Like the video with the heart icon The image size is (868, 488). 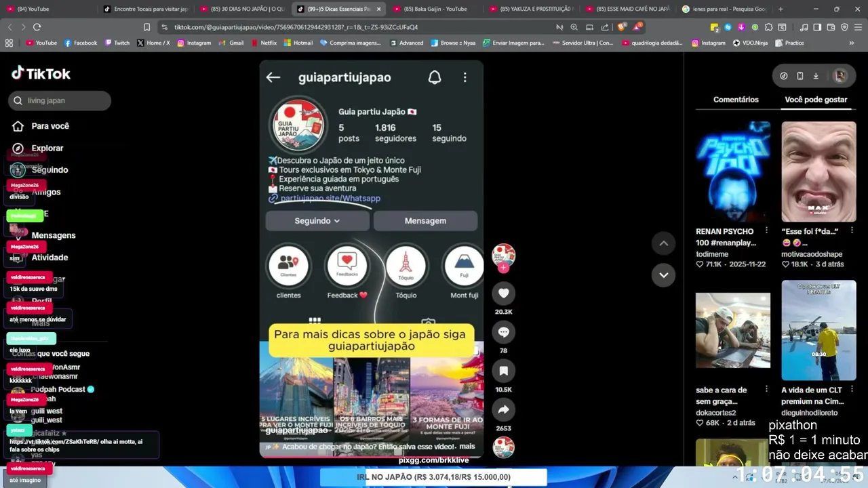(x=503, y=293)
